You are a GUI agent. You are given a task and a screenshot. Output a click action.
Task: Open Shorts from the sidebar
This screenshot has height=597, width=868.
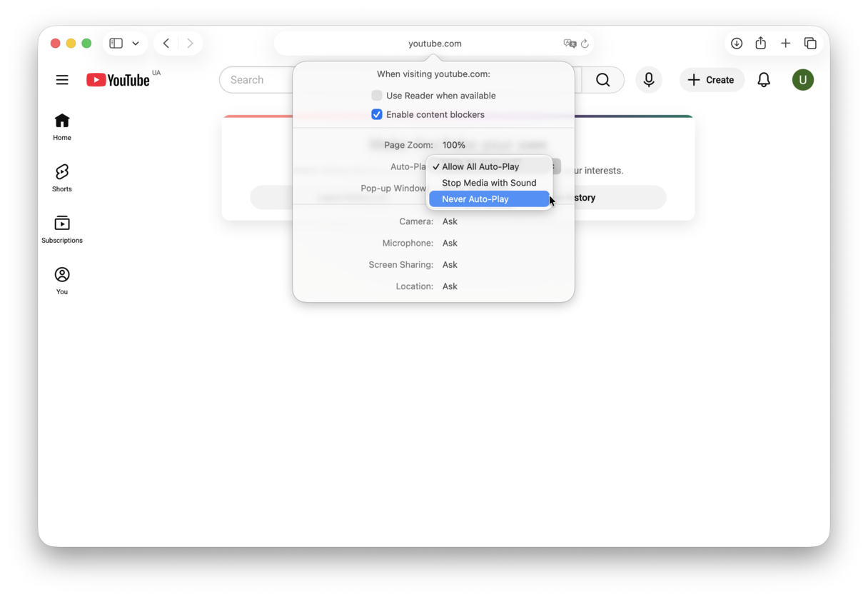[x=62, y=179]
